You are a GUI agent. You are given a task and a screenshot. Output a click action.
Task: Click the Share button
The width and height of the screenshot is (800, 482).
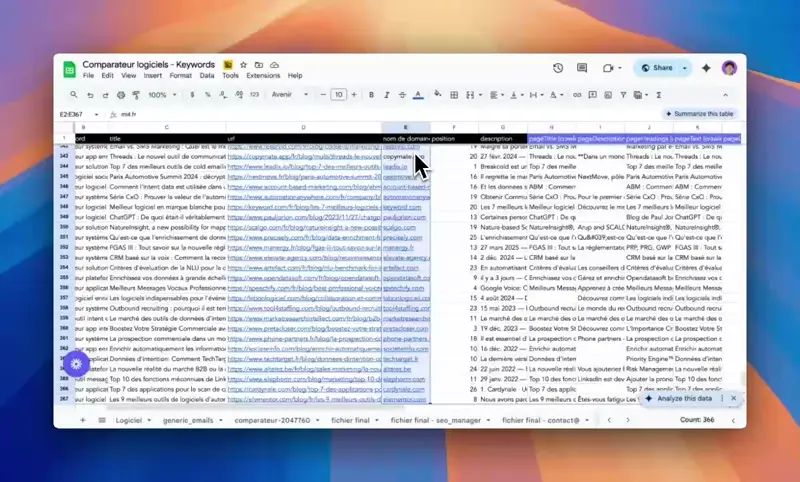click(x=658, y=68)
